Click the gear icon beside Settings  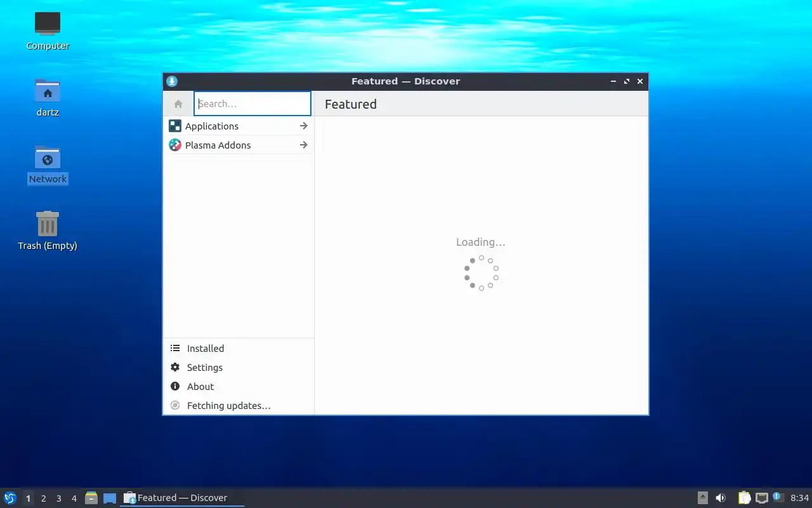pos(175,367)
